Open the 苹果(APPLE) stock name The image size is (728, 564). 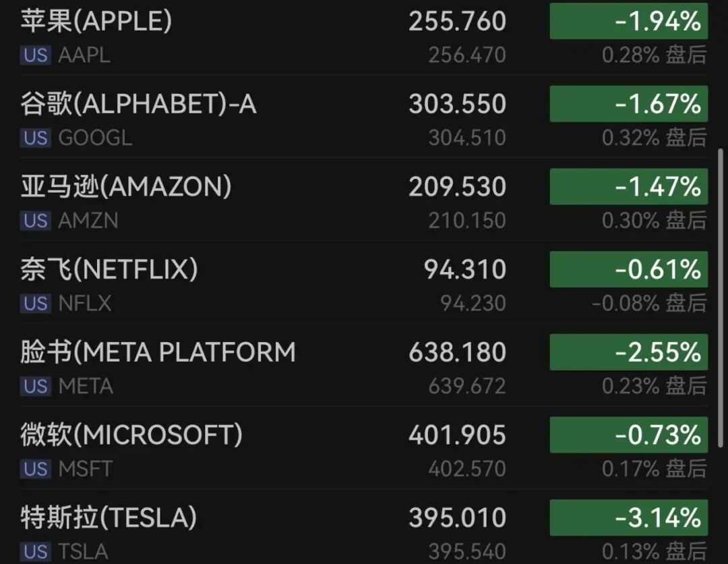(x=96, y=22)
